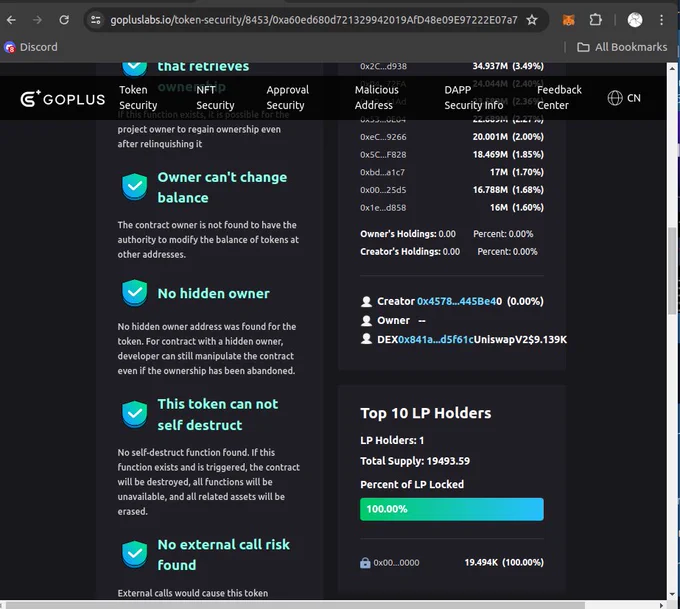This screenshot has width=680, height=609.
Task: Click shield icon beside token can not self destruct
Action: pos(134,414)
